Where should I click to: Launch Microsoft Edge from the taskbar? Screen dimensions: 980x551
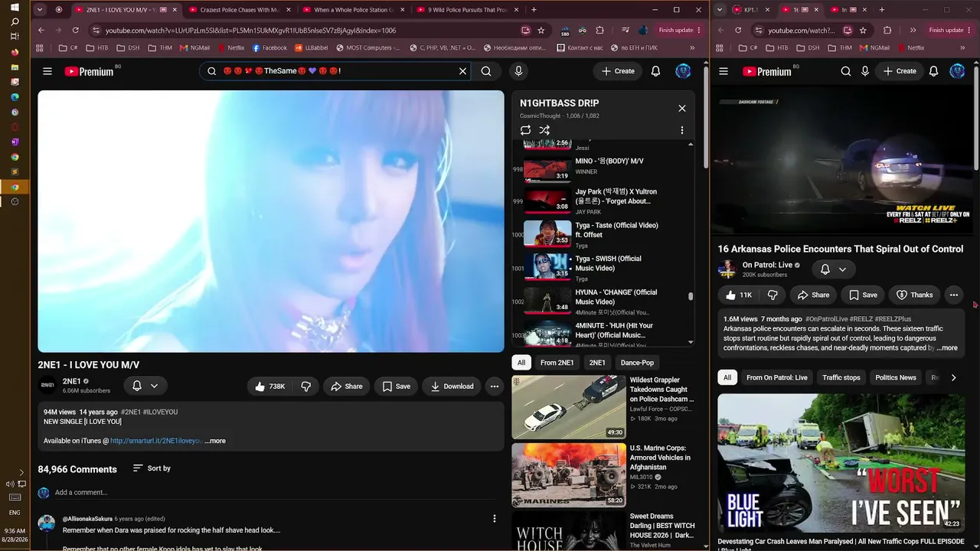(x=15, y=97)
